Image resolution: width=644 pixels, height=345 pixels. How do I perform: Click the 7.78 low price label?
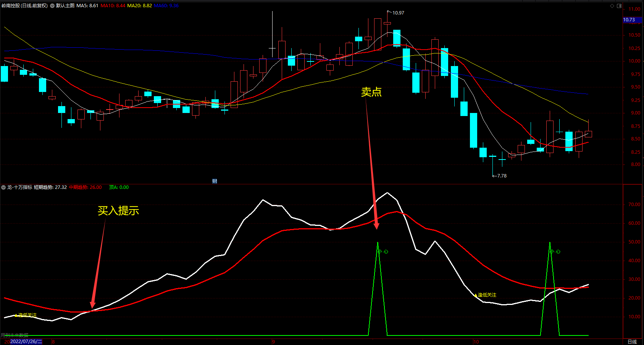tap(502, 176)
